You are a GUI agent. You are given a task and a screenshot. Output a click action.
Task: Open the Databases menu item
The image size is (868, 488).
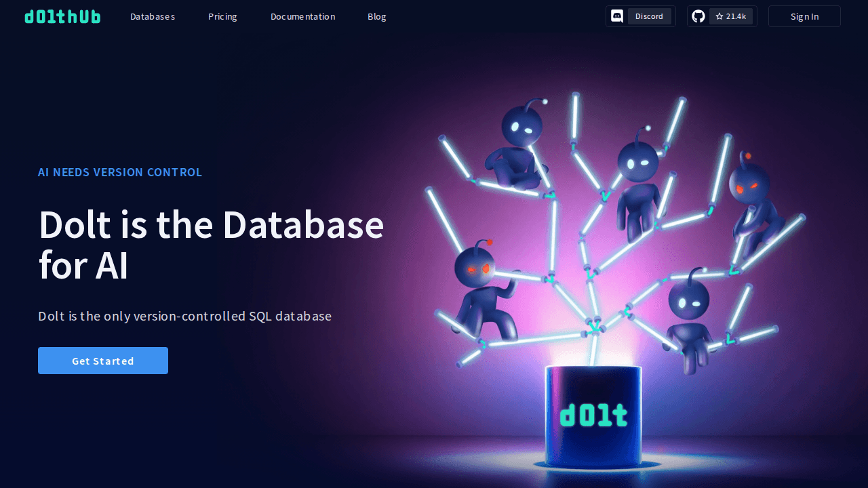click(153, 16)
